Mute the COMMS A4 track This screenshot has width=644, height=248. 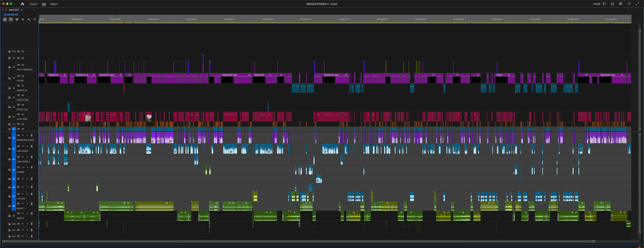[23, 167]
